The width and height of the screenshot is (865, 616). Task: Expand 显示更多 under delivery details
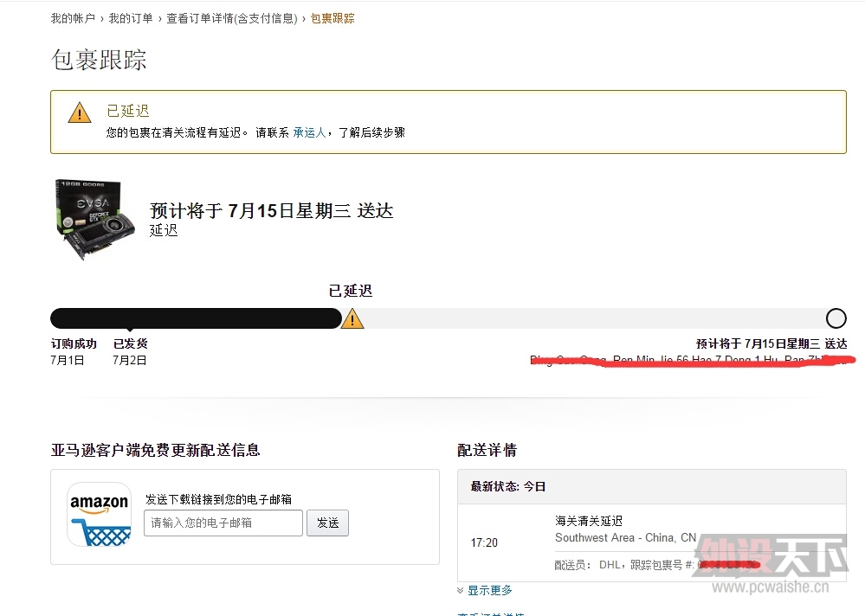(x=489, y=590)
